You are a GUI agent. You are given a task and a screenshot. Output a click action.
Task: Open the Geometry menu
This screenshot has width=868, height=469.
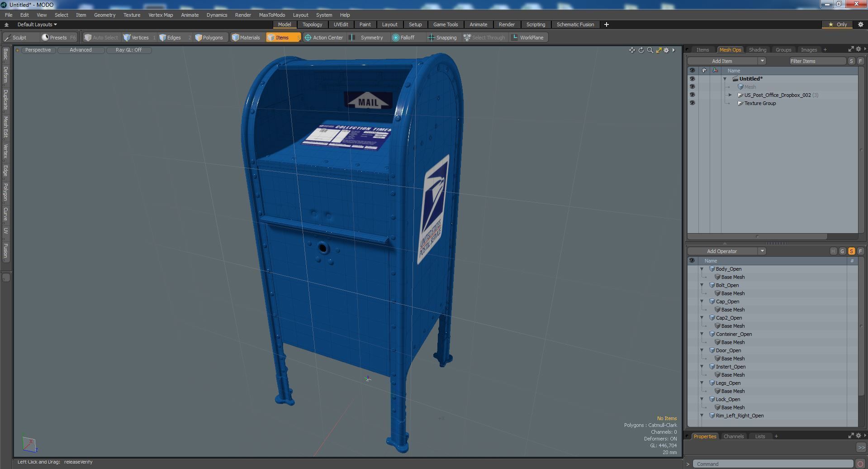pos(104,14)
